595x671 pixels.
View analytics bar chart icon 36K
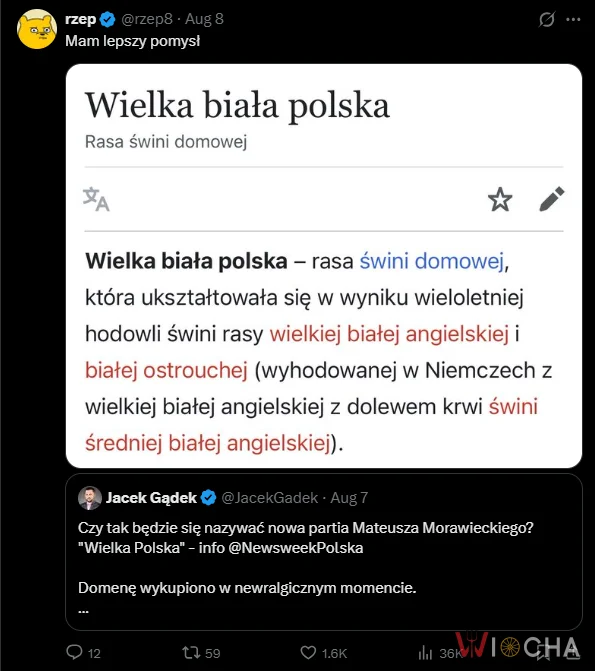pos(425,653)
